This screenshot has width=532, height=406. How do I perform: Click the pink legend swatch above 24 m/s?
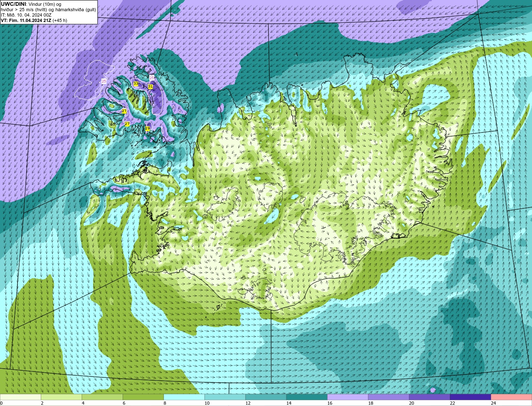tap(511, 397)
